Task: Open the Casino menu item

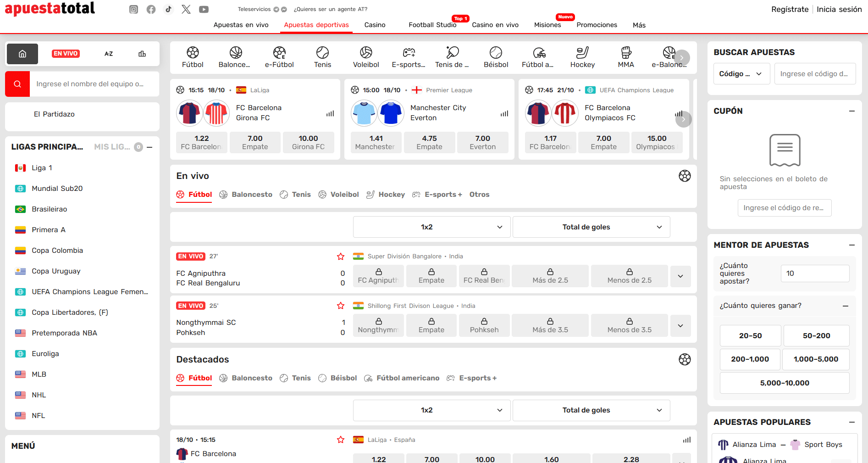Action: (375, 25)
